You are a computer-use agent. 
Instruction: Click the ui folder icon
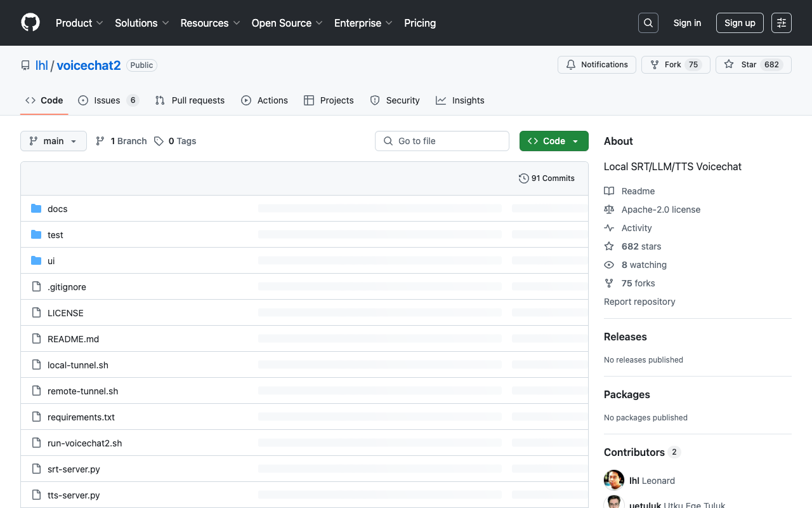click(36, 261)
